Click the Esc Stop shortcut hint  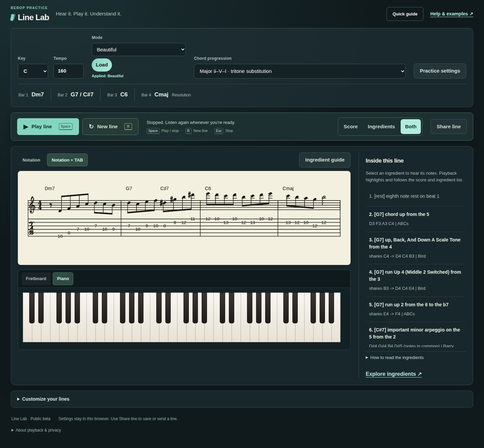coord(224,131)
